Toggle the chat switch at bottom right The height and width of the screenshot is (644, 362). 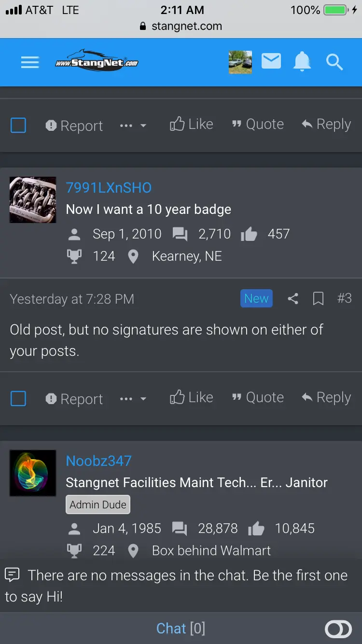click(338, 629)
